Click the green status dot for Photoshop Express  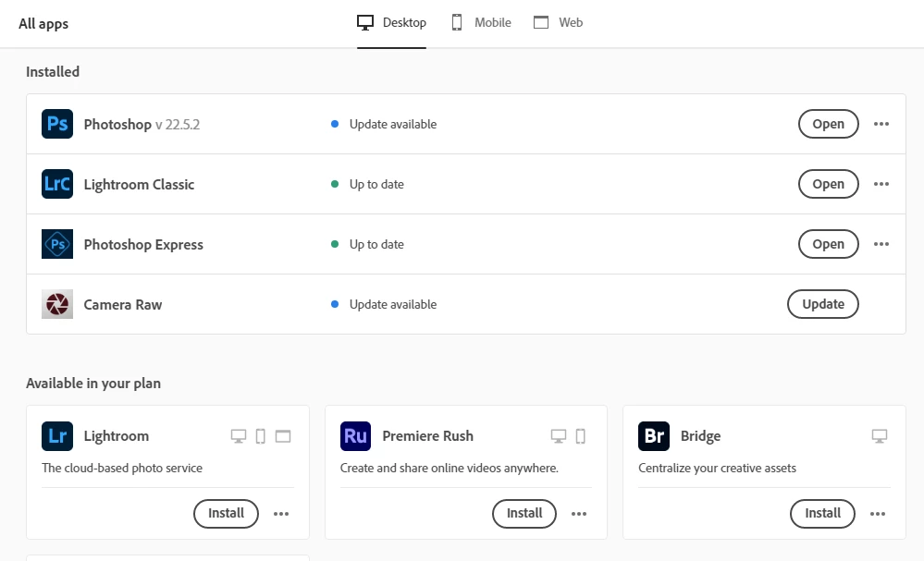pyautogui.click(x=335, y=244)
